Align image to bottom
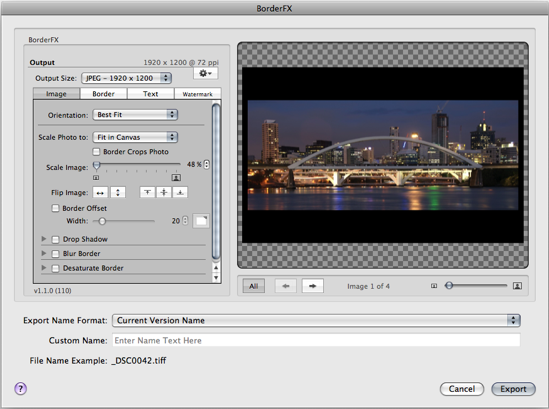Viewport: 549px width, 409px height. 180,192
